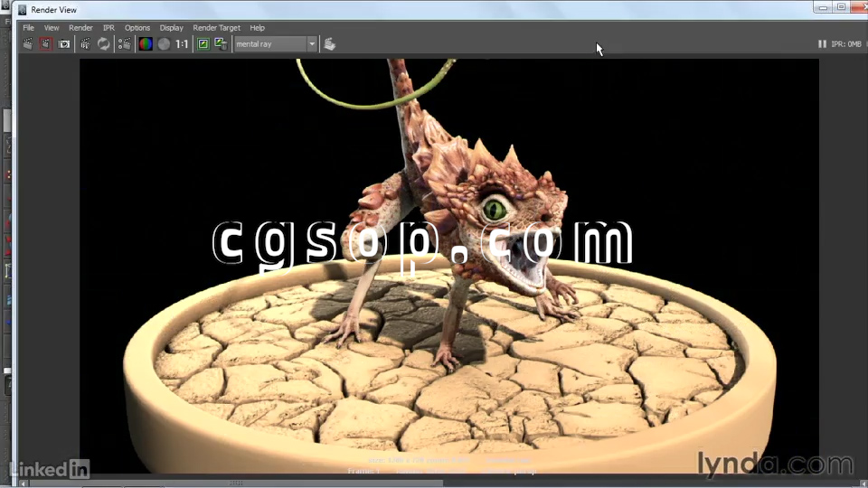Image resolution: width=868 pixels, height=488 pixels.
Task: Open Render Settings clapperboard icon
Action: (x=125, y=43)
